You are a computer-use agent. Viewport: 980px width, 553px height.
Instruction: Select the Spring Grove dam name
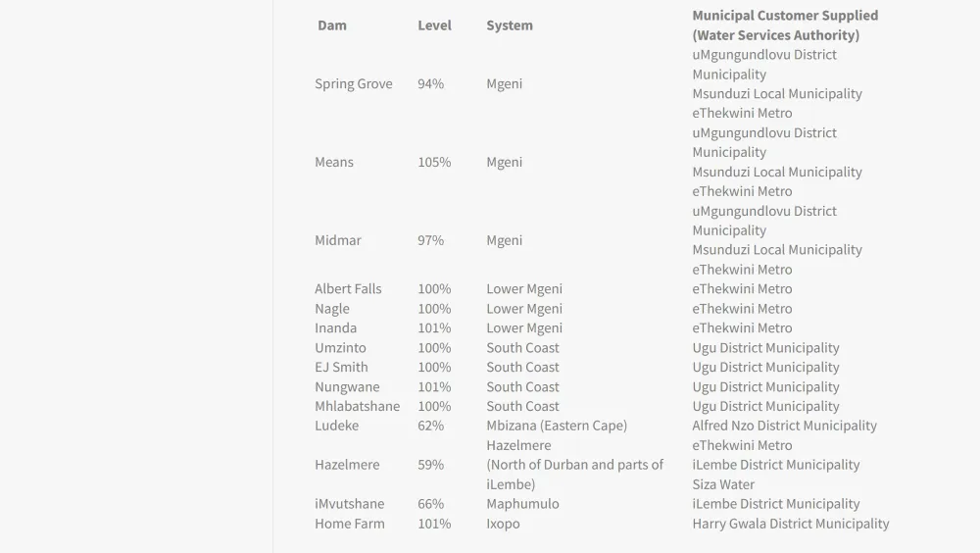tap(353, 84)
